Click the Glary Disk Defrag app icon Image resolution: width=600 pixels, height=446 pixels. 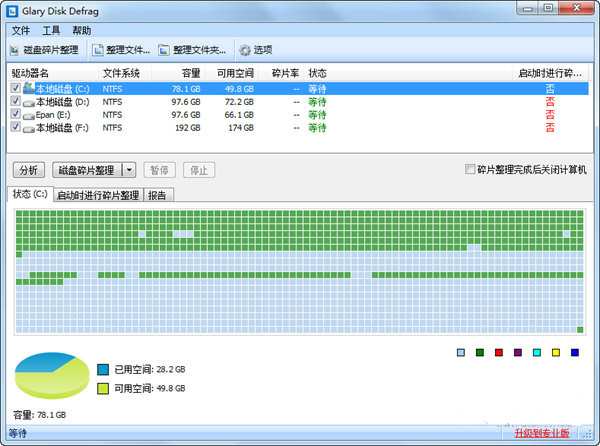pos(12,11)
